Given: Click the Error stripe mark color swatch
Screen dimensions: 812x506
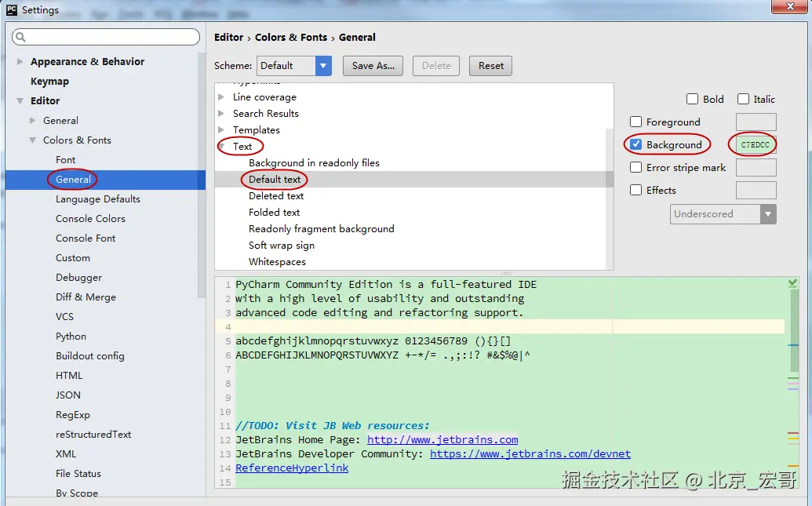Looking at the screenshot, I should [x=756, y=167].
